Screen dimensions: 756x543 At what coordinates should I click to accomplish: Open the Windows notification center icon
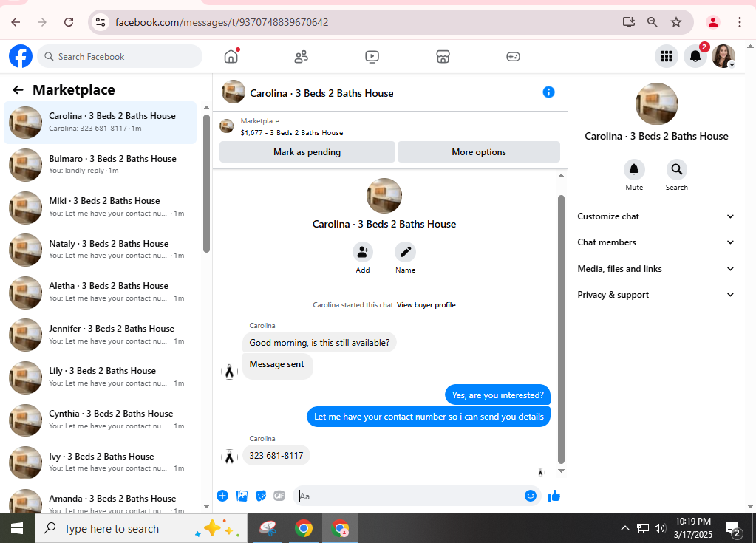(x=733, y=529)
